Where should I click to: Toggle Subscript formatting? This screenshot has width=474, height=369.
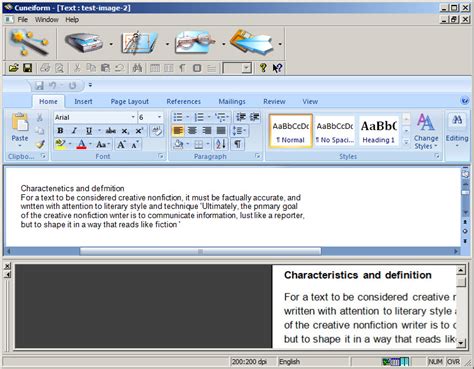[125, 131]
